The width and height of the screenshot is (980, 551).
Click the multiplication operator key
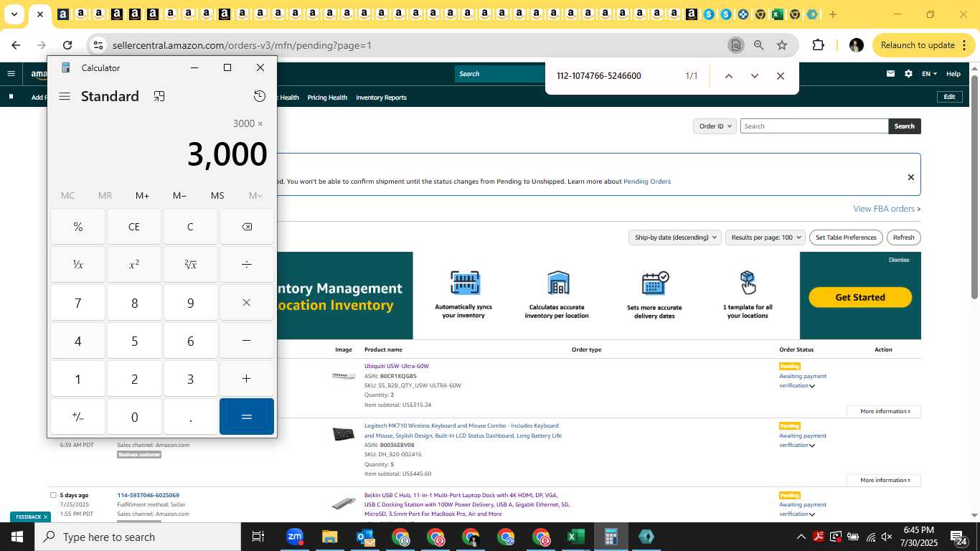(x=247, y=302)
